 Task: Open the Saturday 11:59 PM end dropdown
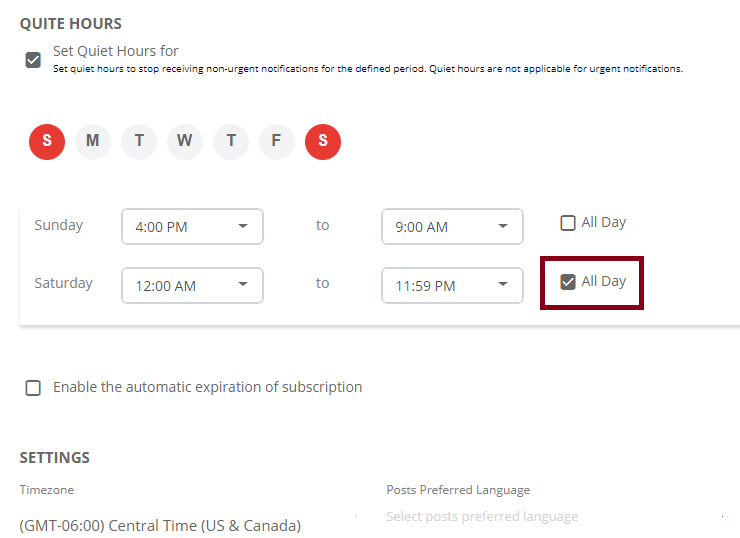click(452, 286)
